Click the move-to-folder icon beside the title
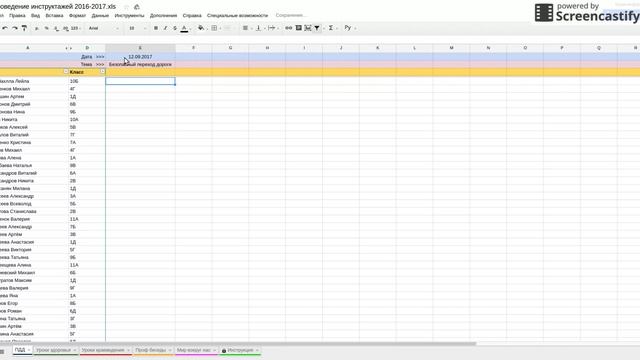 pyautogui.click(x=137, y=7)
